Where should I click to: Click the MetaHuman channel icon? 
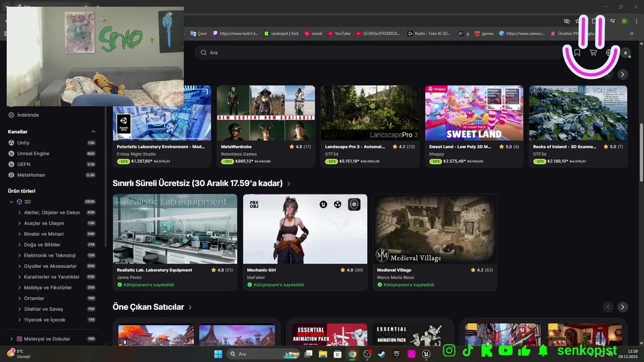(12, 175)
